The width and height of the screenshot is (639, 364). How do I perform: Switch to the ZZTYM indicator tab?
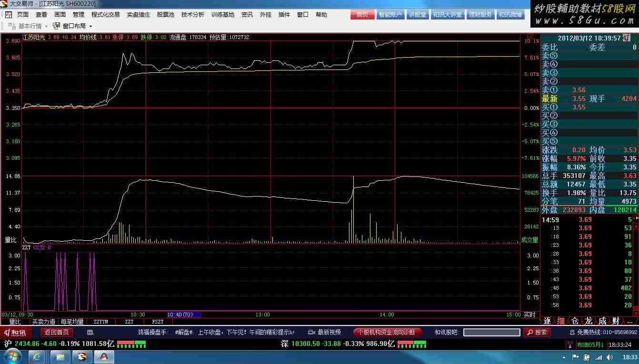coord(100,322)
